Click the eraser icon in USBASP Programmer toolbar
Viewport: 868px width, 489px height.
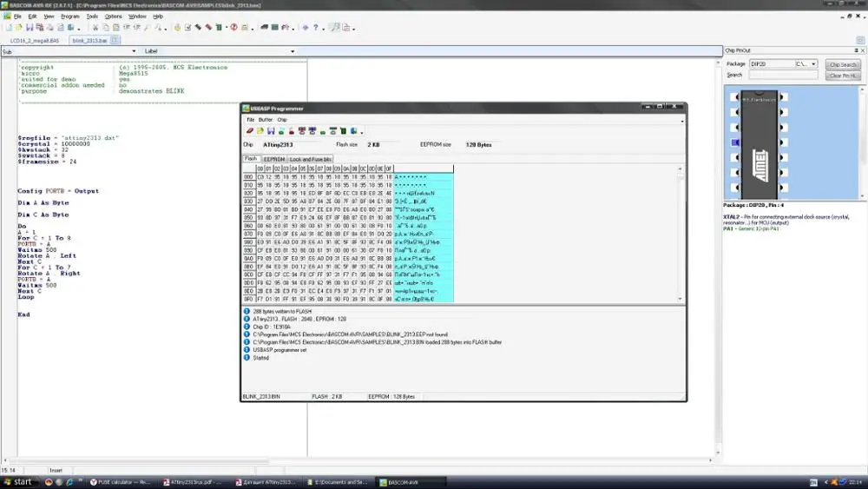250,131
